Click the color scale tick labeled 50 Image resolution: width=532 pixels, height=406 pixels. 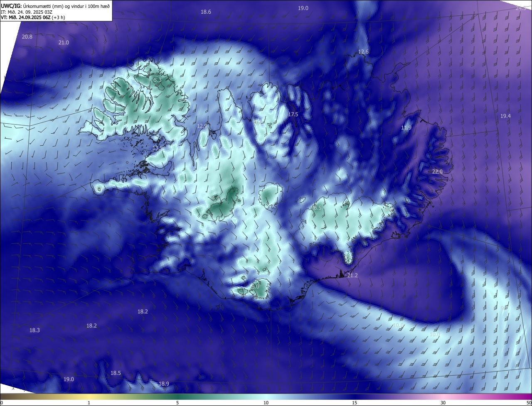(529, 403)
